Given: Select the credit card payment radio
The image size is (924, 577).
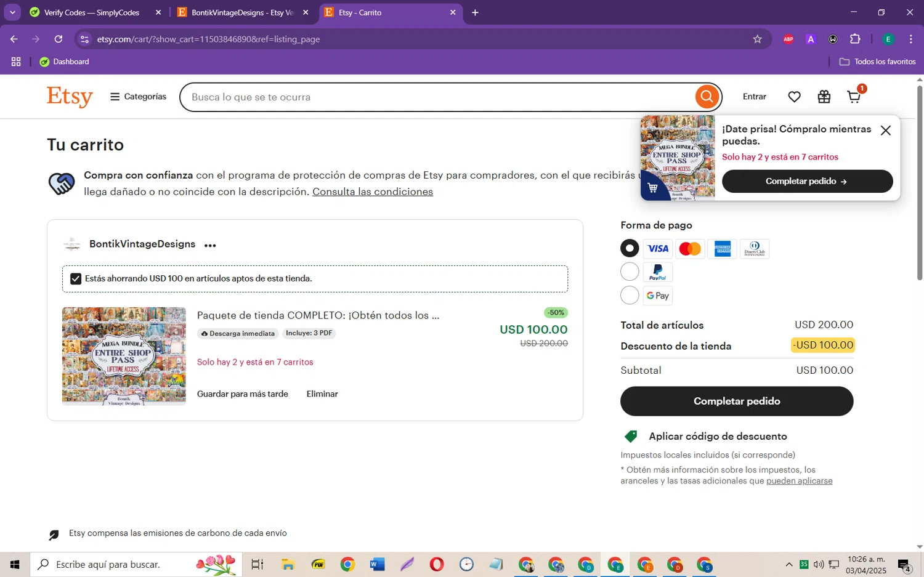Looking at the screenshot, I should [630, 248].
